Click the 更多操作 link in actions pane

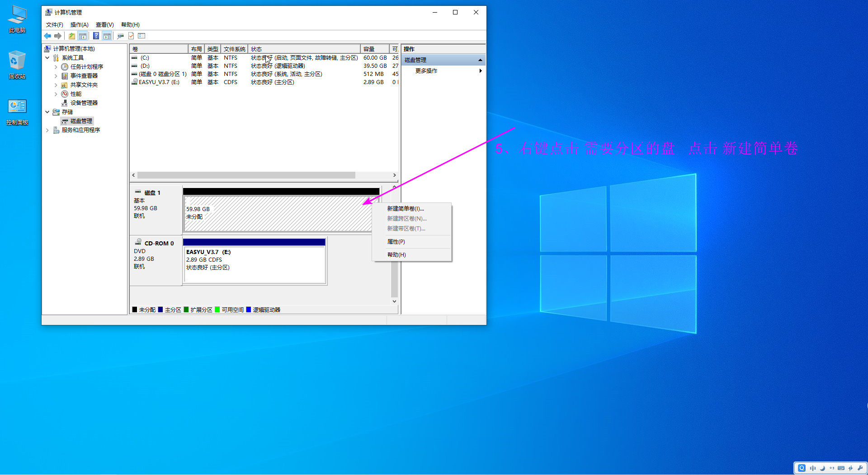(426, 71)
